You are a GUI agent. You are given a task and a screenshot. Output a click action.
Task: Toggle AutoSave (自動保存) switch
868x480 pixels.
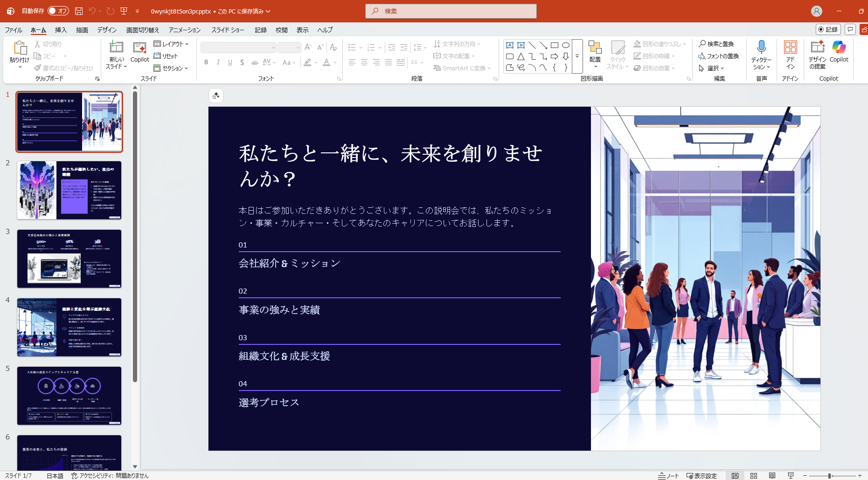pos(58,11)
